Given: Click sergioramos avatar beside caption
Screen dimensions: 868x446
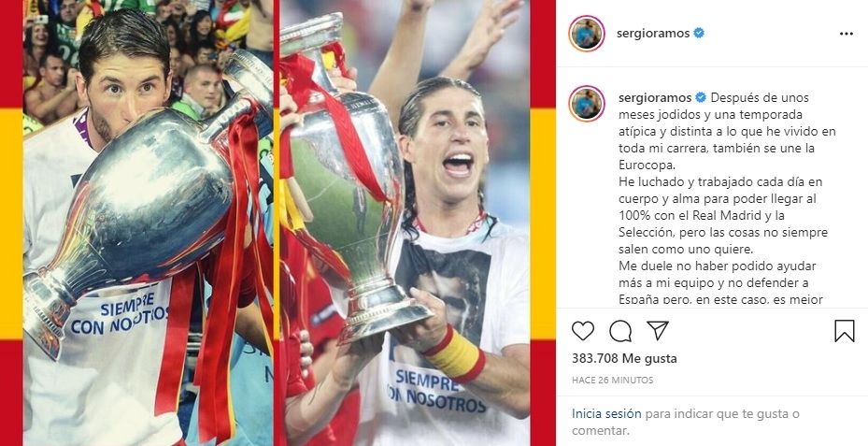Looking at the screenshot, I should (587, 104).
